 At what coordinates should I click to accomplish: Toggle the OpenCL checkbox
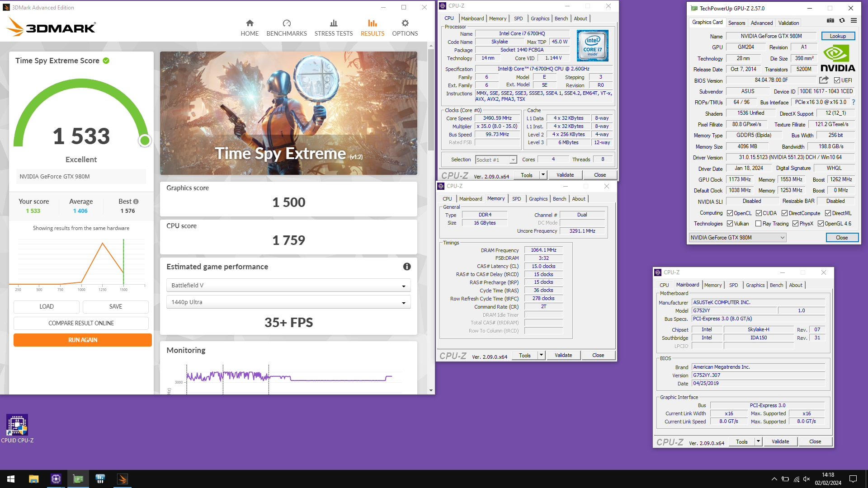point(730,213)
